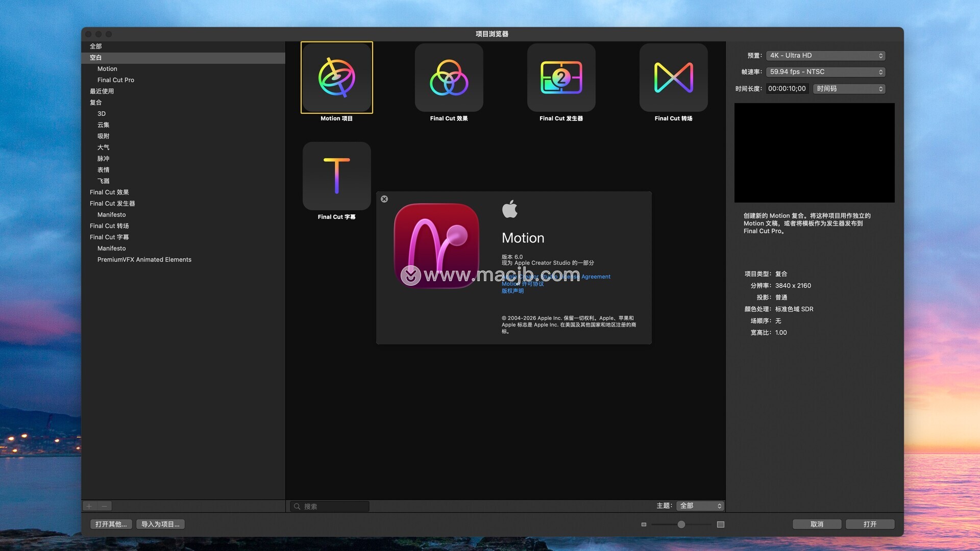Viewport: 980px width, 551px height.
Task: Click the small thumbnail size icon
Action: click(644, 524)
